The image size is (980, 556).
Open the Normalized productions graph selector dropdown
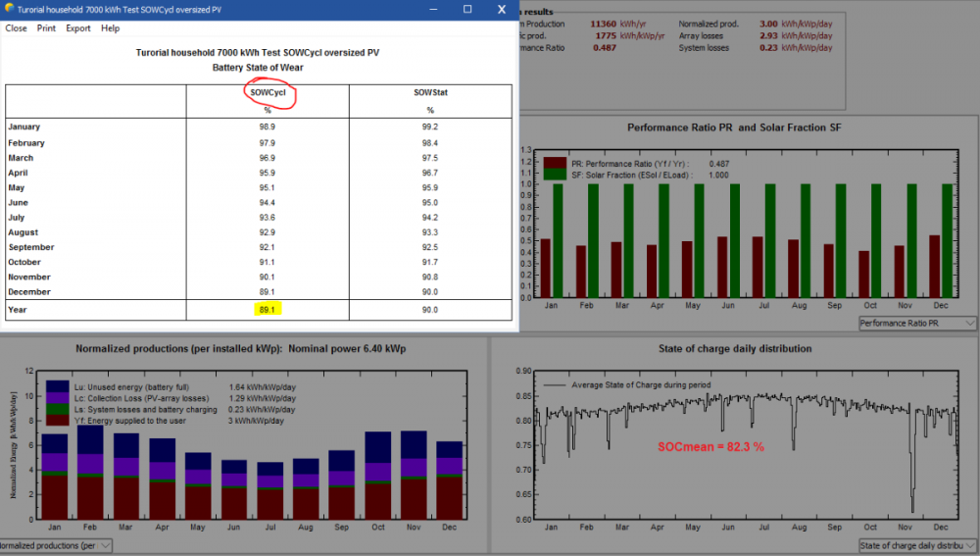54,545
